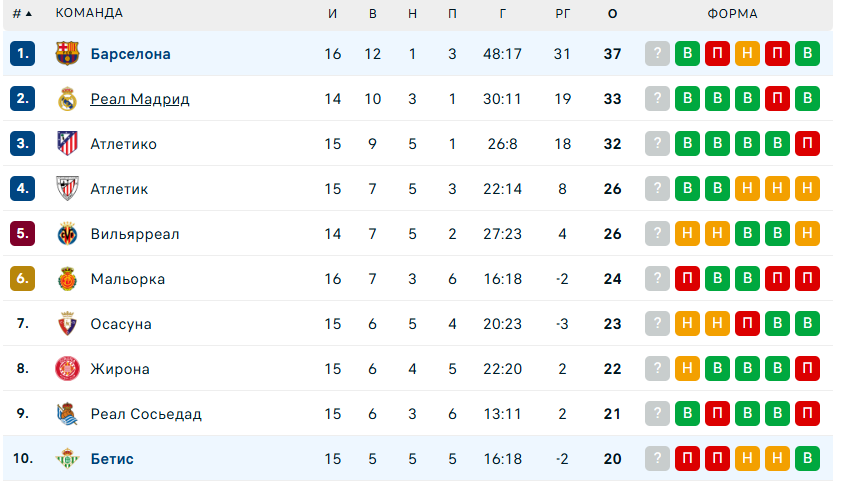
Task: Click the Girona club crest icon
Action: point(67,369)
